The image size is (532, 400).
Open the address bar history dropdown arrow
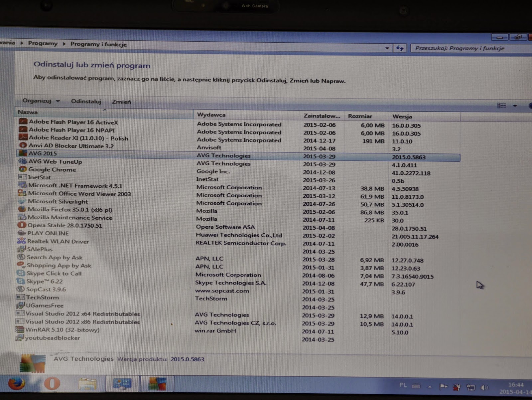point(387,48)
